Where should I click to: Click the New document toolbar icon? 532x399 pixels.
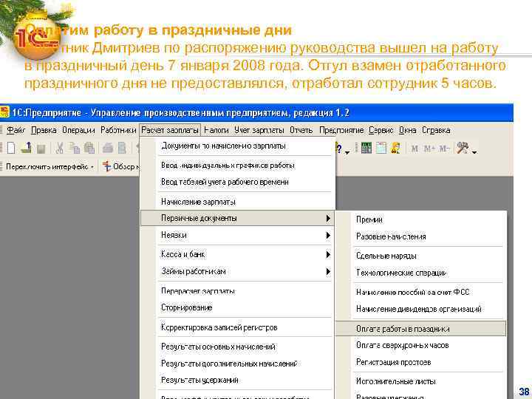(x=11, y=149)
